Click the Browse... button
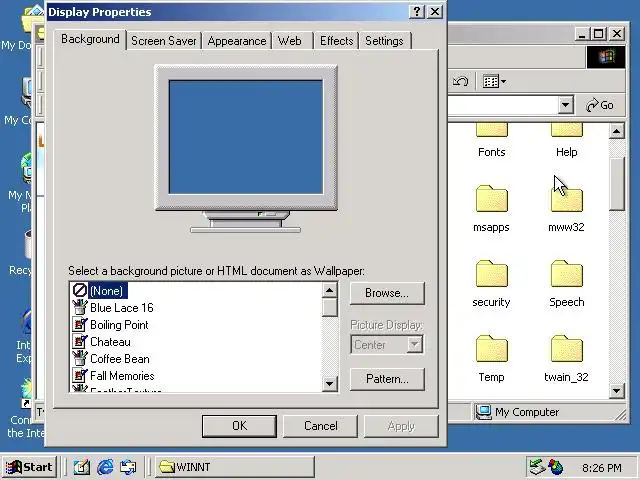640x480 pixels. (387, 293)
